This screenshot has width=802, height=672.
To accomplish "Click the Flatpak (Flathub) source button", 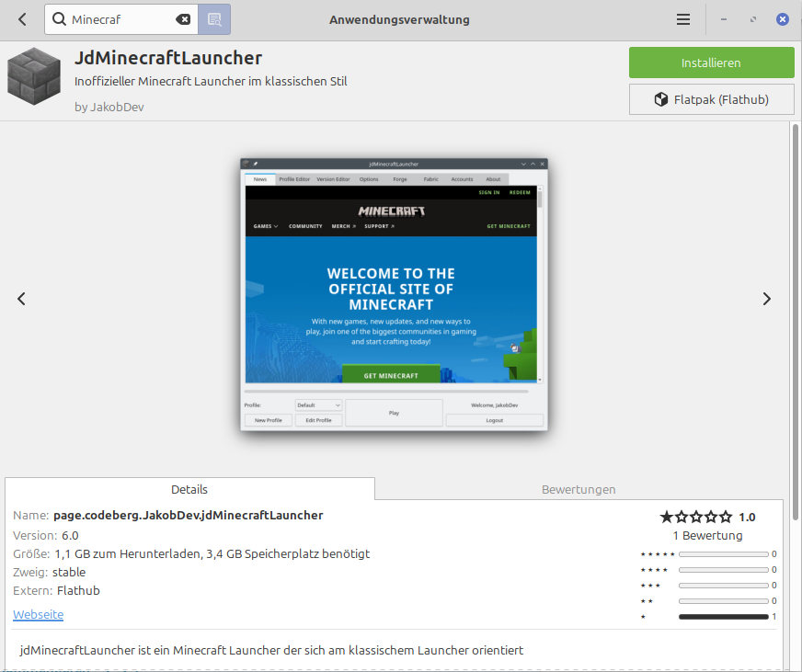I will click(x=712, y=99).
